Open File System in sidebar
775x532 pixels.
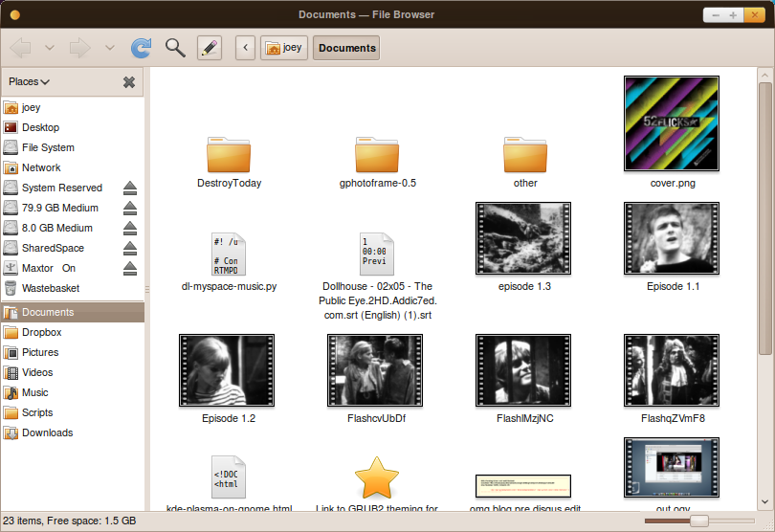coord(73,147)
